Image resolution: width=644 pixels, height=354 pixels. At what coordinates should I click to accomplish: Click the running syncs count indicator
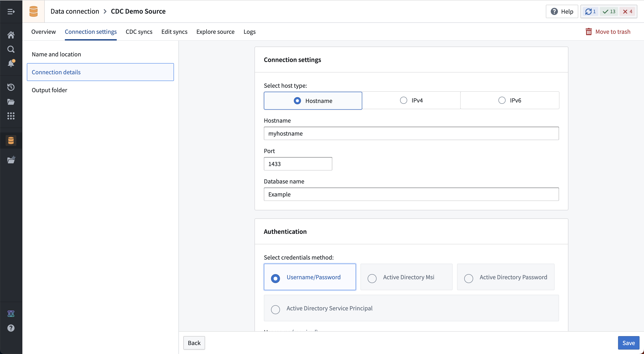(x=590, y=11)
